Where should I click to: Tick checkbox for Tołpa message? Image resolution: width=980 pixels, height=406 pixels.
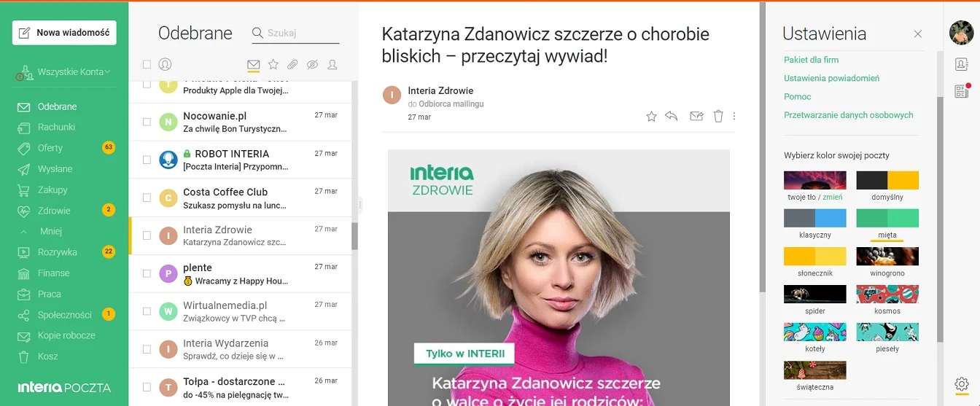[x=147, y=387]
